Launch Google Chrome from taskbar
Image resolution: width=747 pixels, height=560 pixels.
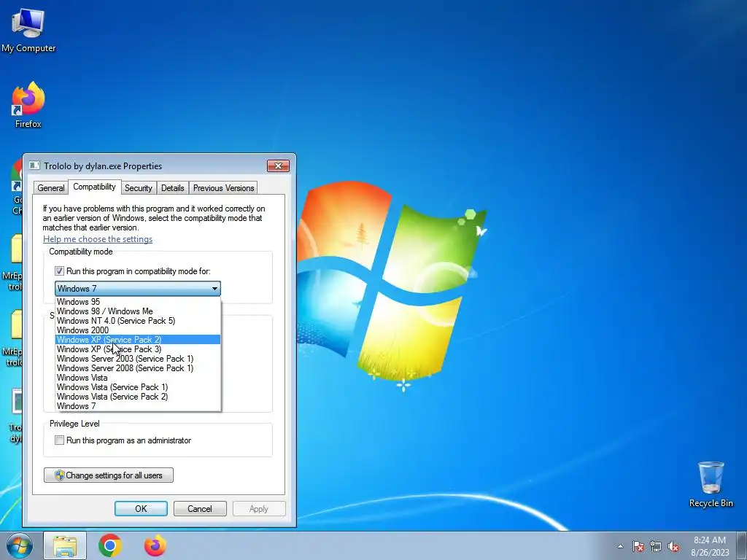pyautogui.click(x=110, y=545)
